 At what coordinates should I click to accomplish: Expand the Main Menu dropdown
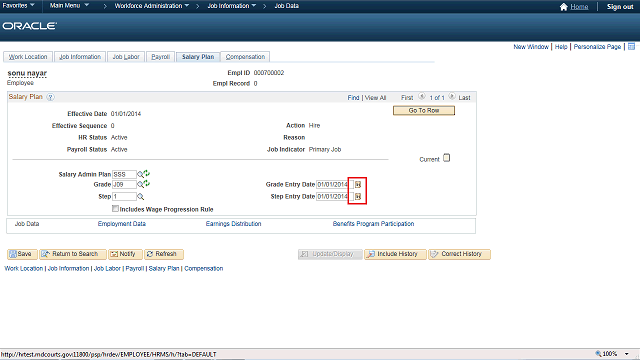pyautogui.click(x=69, y=6)
